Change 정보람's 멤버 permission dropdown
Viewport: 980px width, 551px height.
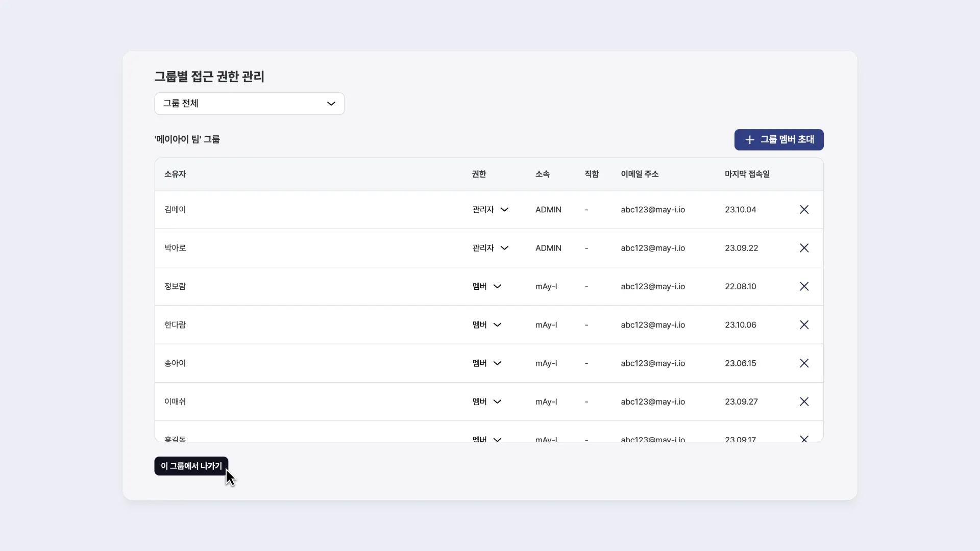click(x=487, y=286)
